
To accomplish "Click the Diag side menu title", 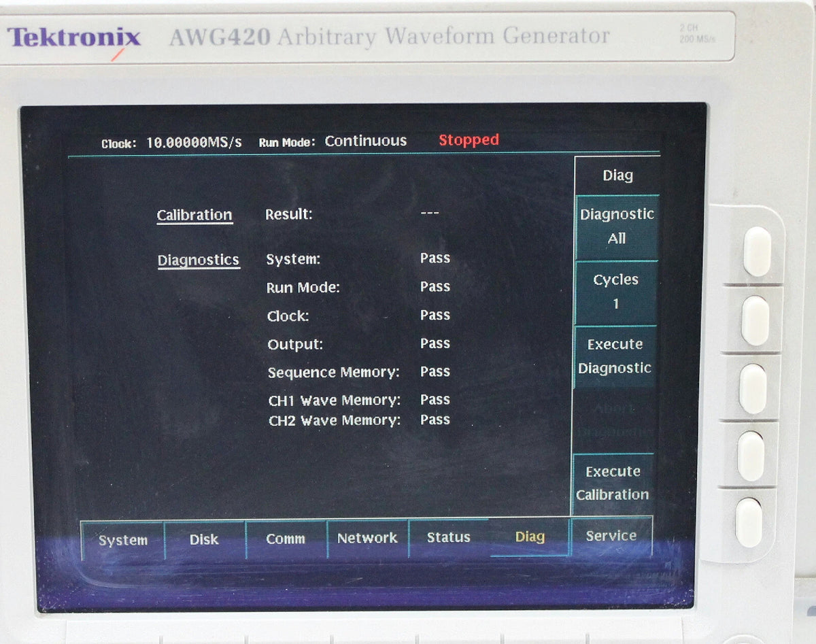I will (617, 175).
